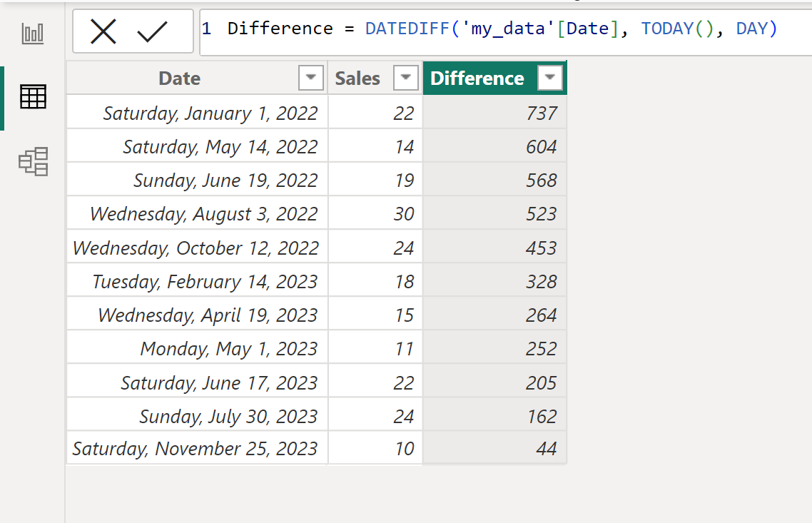
Task: Open the Difference column filter dropdown
Action: 549,78
